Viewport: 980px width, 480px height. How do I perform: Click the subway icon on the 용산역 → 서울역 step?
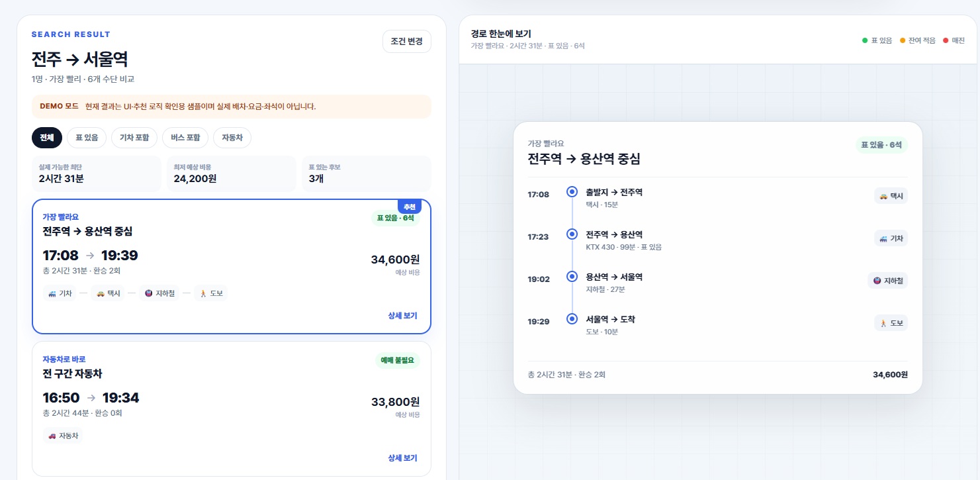tap(877, 281)
